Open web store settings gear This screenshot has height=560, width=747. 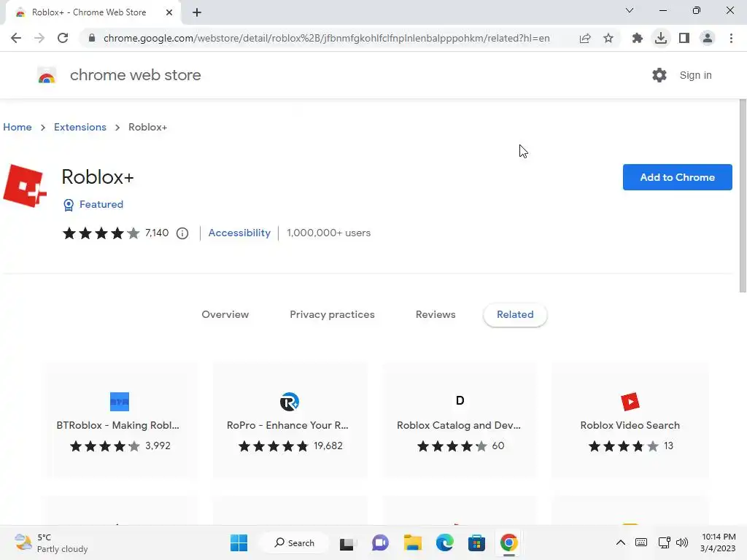click(659, 75)
